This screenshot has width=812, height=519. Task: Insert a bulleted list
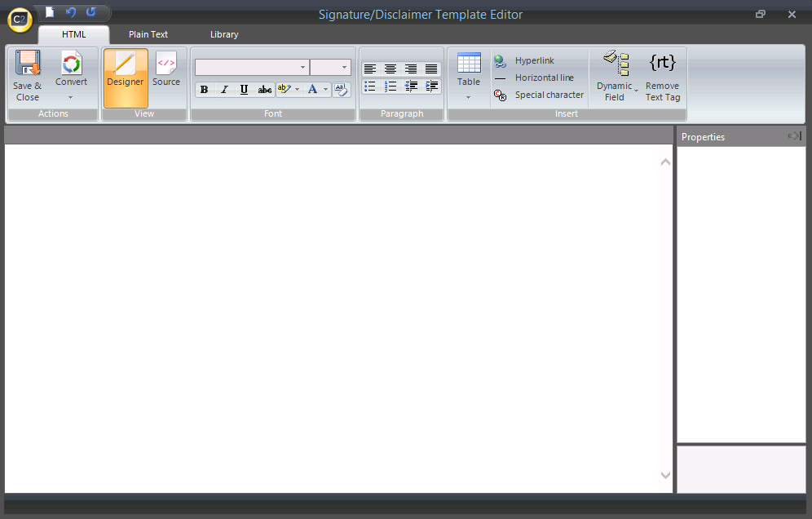[370, 86]
